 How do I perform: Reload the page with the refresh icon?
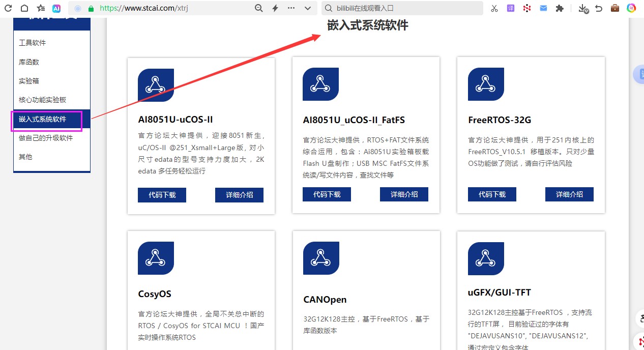pyautogui.click(x=8, y=8)
